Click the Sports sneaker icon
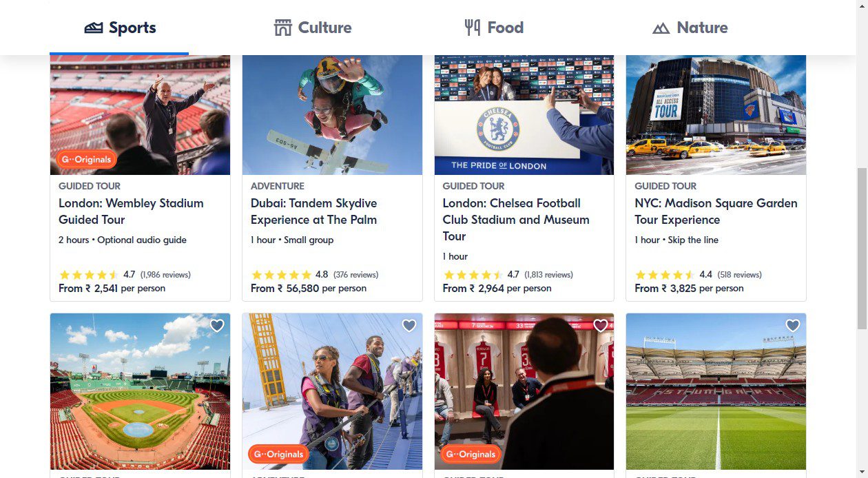 (94, 28)
